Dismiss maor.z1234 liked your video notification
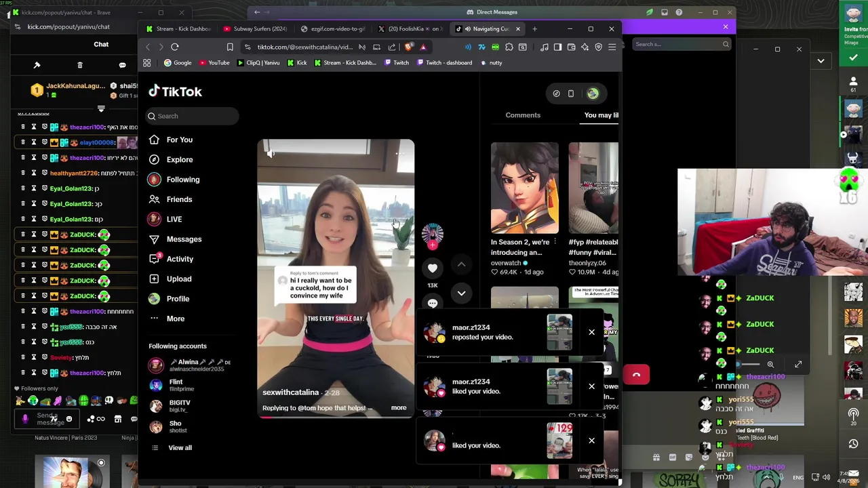868x488 pixels. [591, 386]
